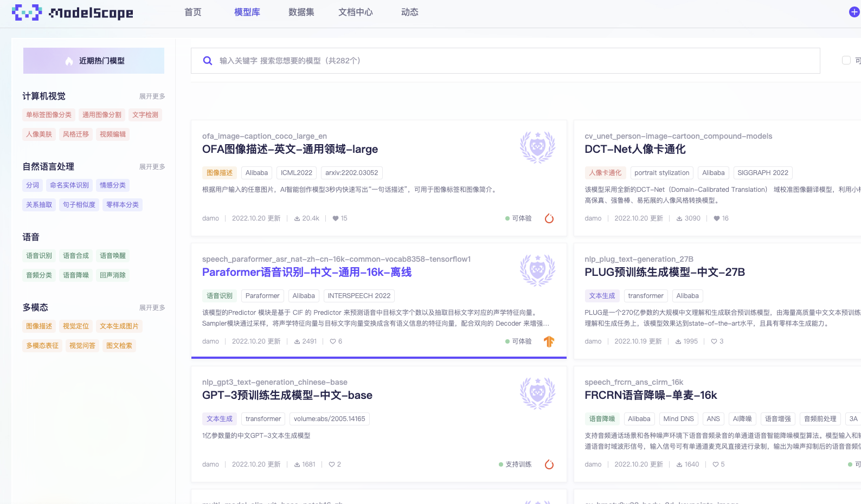
Task: Filter by 单标签图像分类 tag
Action: pyautogui.click(x=49, y=115)
